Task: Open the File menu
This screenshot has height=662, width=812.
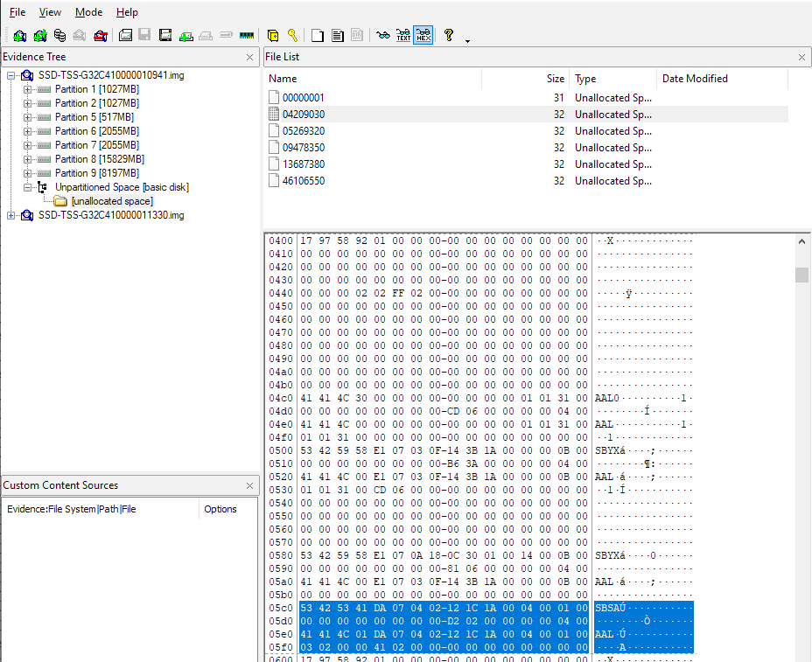Action: click(x=17, y=12)
